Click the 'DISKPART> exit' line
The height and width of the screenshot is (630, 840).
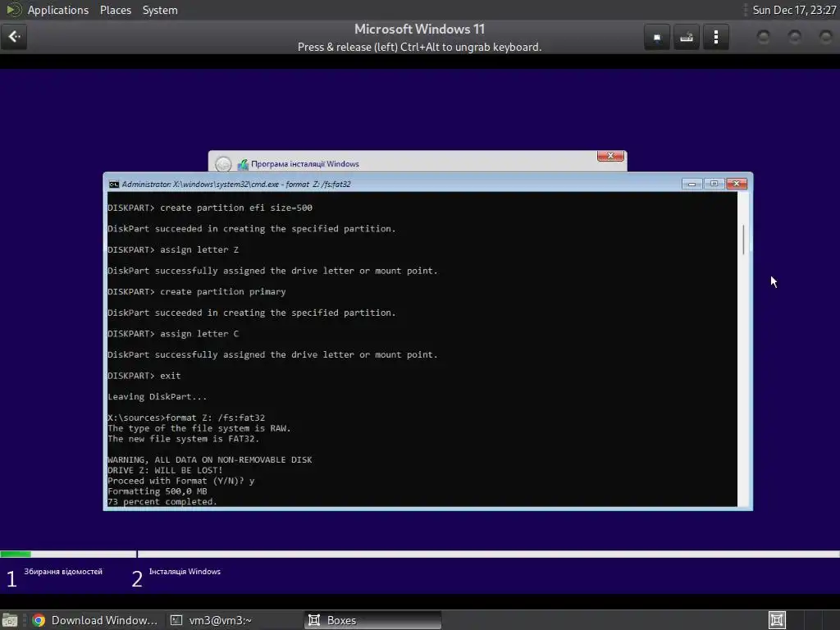(144, 376)
